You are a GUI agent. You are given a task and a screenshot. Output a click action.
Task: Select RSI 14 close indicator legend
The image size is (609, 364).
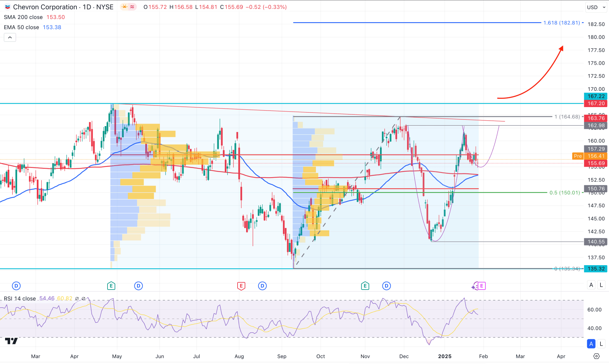coord(20,298)
